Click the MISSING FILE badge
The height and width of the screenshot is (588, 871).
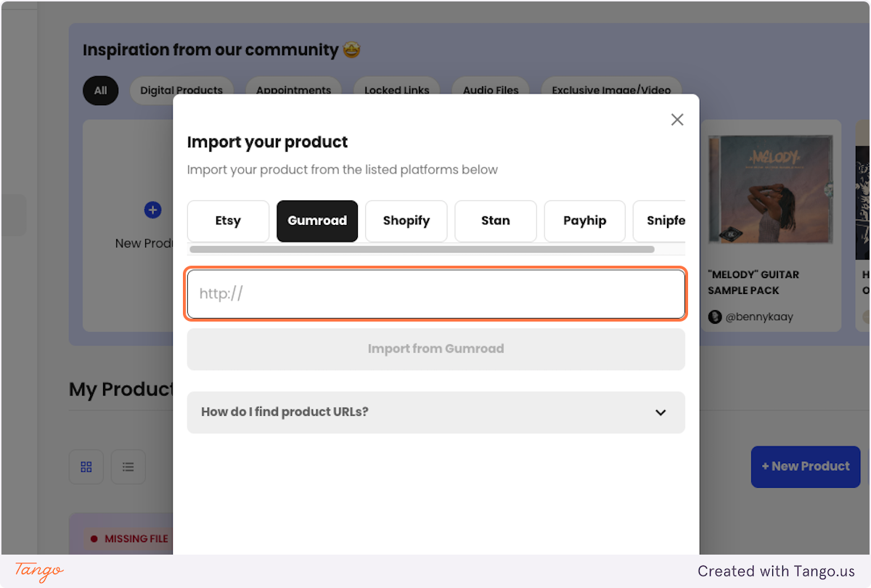point(129,539)
